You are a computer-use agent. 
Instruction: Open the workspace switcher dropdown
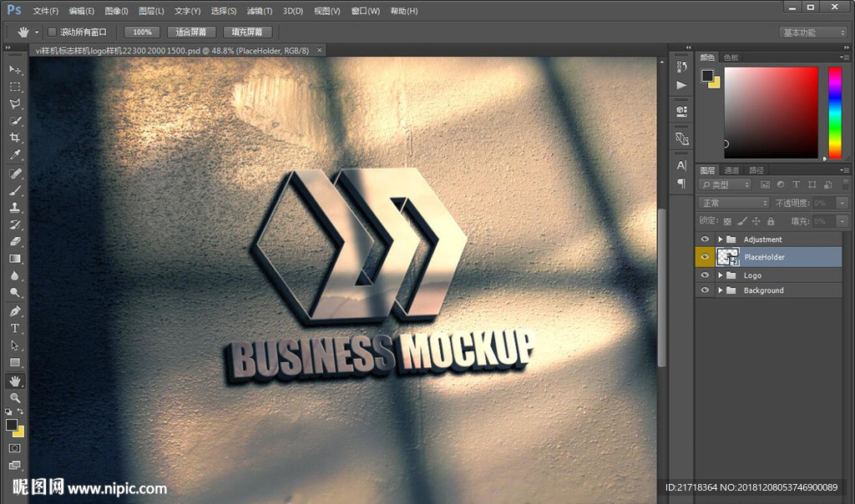(x=813, y=33)
